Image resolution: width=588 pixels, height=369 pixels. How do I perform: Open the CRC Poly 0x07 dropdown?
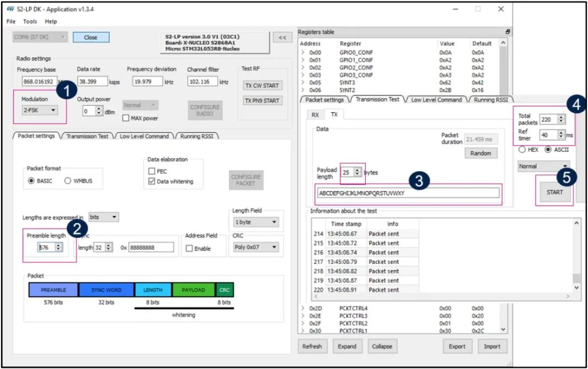[255, 247]
